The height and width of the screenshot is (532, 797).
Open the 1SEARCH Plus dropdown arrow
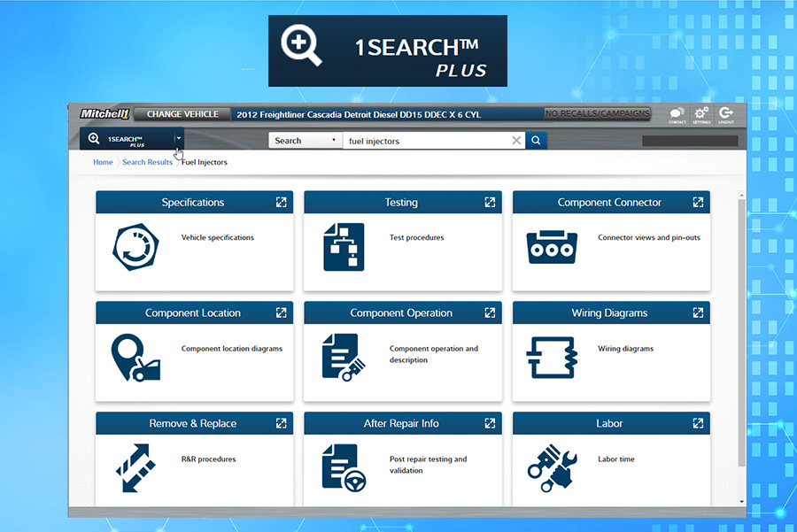tap(178, 138)
